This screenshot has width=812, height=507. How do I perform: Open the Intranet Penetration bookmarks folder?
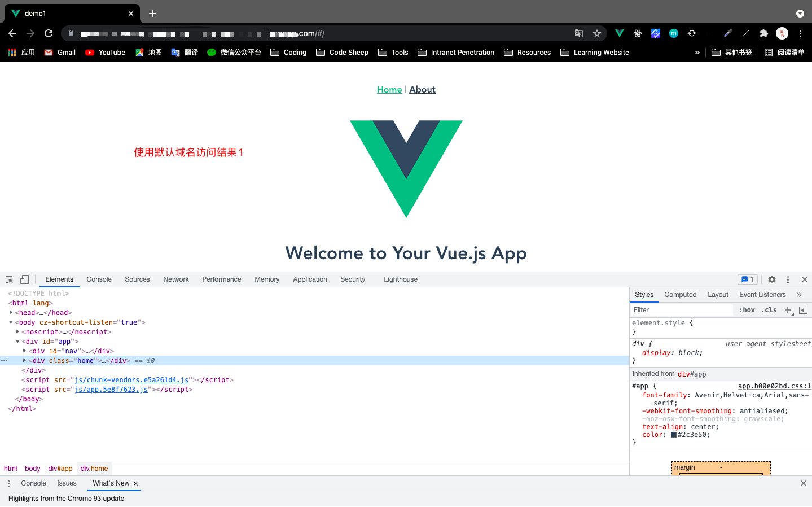coord(456,53)
